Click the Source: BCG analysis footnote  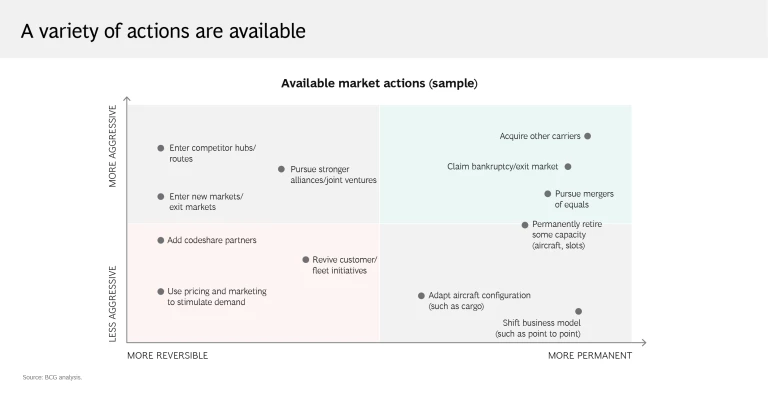[52, 377]
